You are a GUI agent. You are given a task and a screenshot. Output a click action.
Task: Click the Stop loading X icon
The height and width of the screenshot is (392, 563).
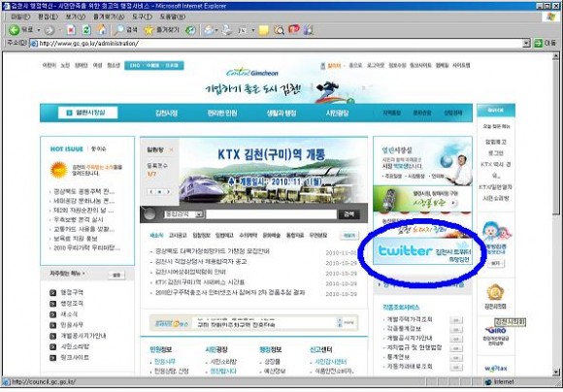[71, 30]
